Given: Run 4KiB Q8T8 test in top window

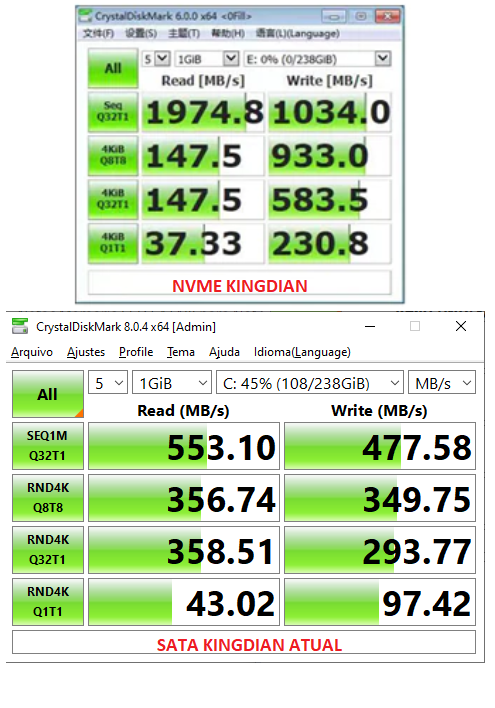Looking at the screenshot, I should [113, 155].
